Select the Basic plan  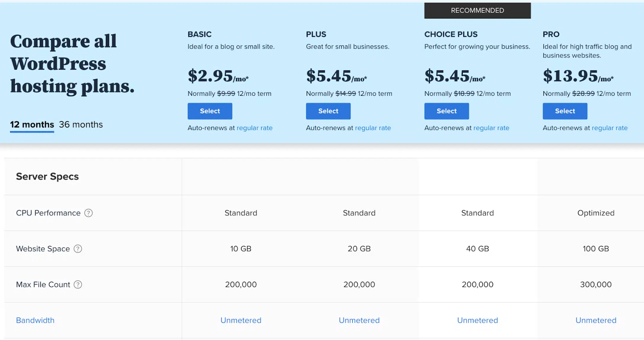click(x=210, y=111)
